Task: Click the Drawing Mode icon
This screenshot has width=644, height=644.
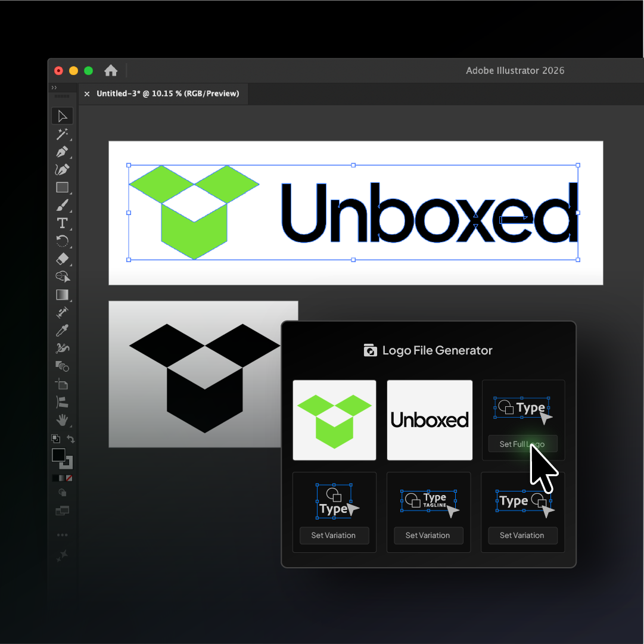Action: 63,493
